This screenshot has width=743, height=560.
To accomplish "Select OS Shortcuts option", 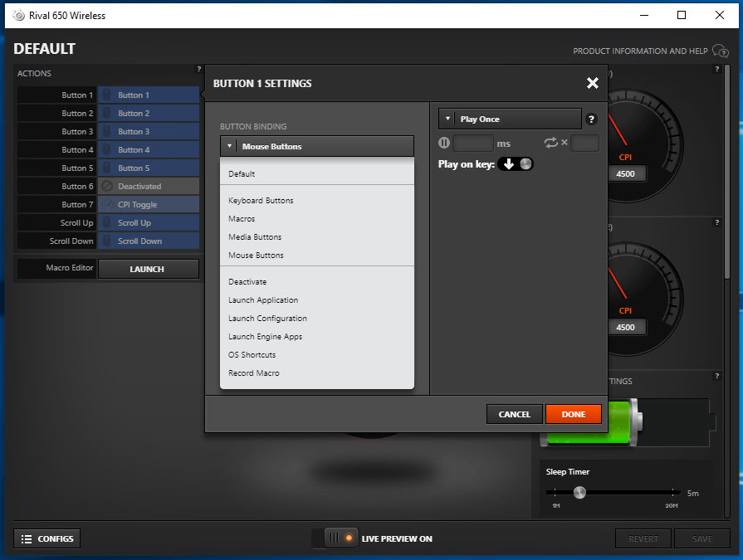I will click(x=317, y=354).
